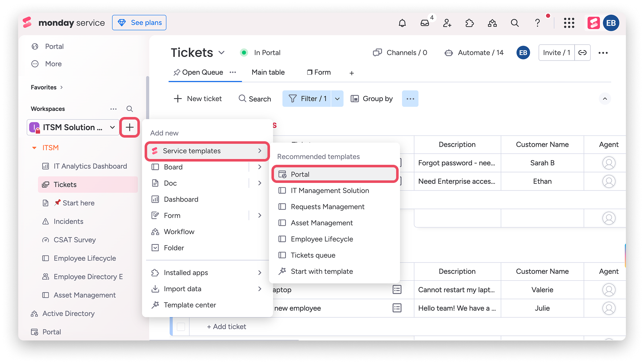Add a new view with plus icon
This screenshot has height=364, width=644.
point(352,73)
